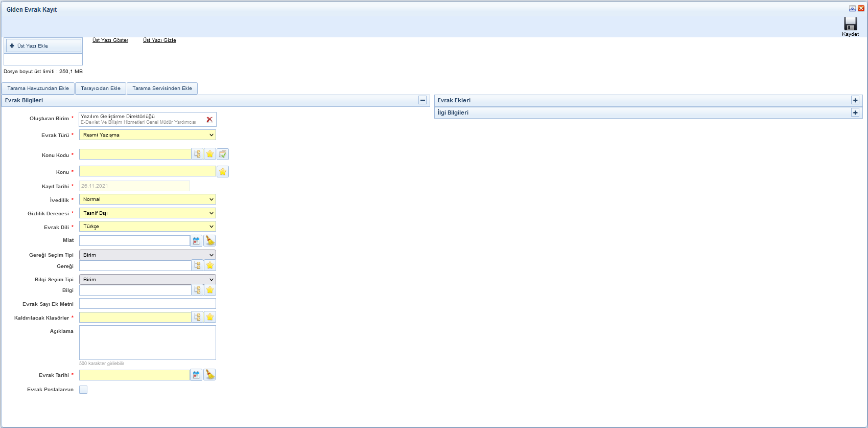
Task: Expand the Evrak Ekleri panel
Action: (x=855, y=100)
